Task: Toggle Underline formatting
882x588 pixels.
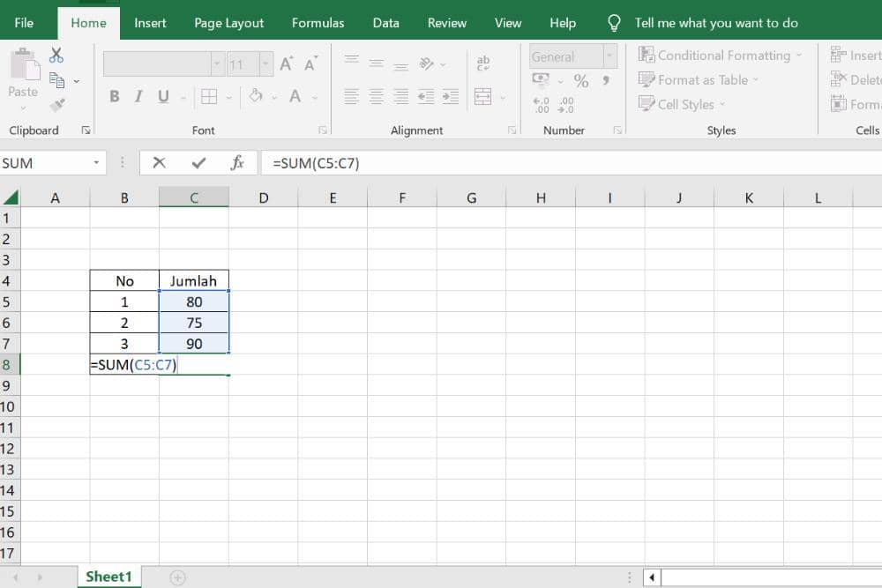Action: [163, 97]
